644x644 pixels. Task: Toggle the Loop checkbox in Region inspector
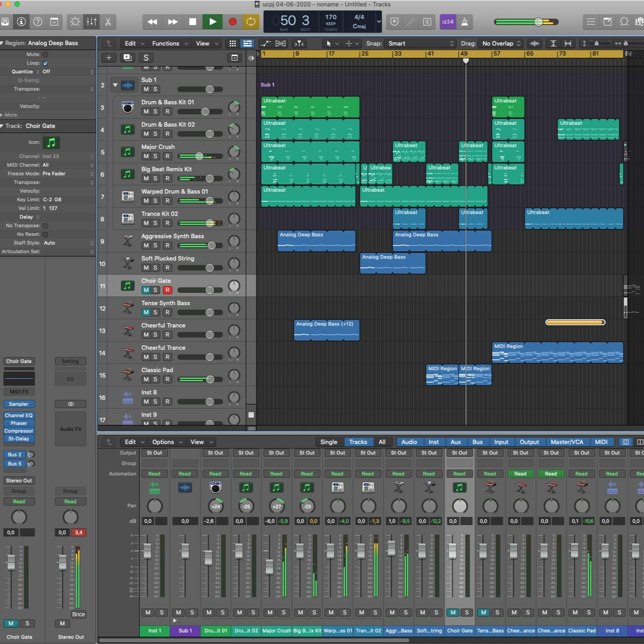click(x=46, y=63)
